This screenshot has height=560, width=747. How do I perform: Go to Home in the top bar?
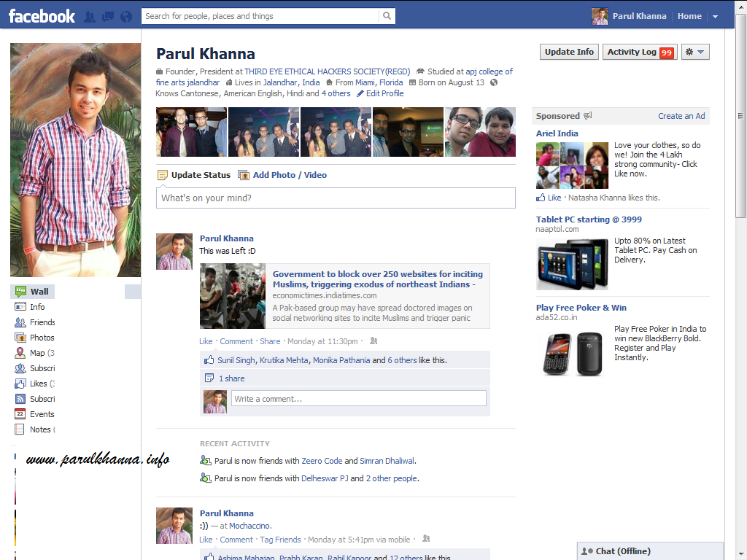click(x=689, y=16)
